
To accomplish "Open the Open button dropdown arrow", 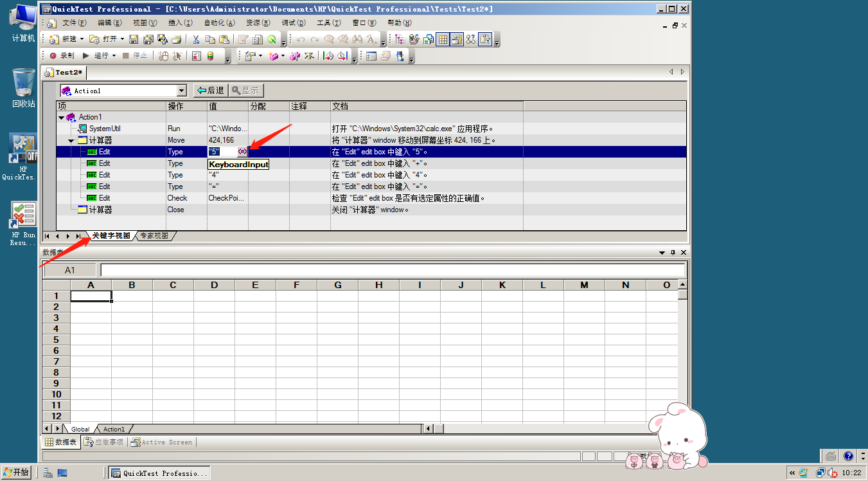I will pos(123,39).
